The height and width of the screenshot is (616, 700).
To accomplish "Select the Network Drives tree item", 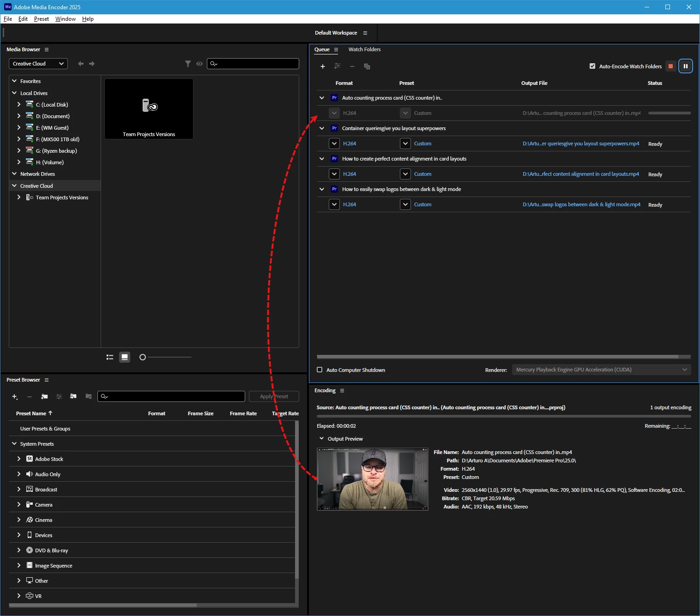I will tap(37, 174).
